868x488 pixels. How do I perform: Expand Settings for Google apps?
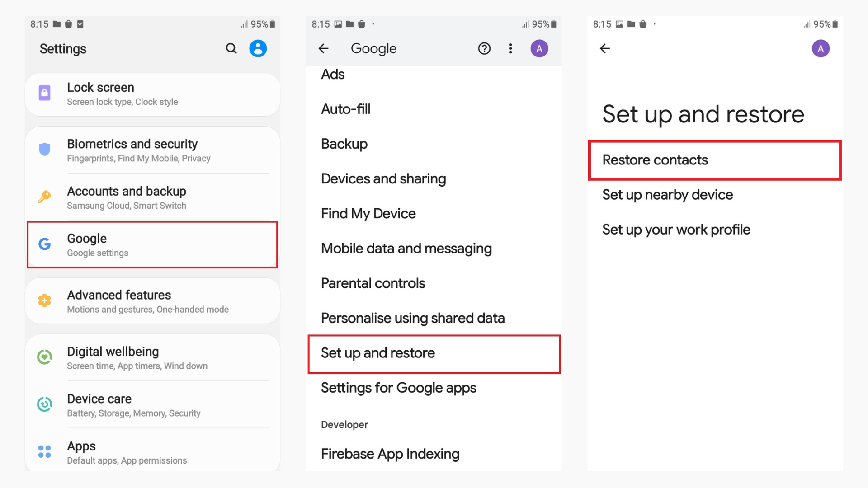[x=398, y=388]
